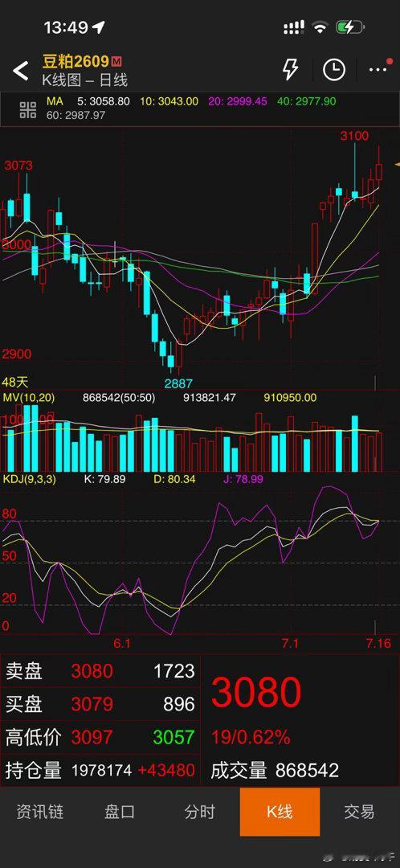The image size is (400, 868).
Task: Tap the 868542(50:50) volume reading
Action: point(119,398)
